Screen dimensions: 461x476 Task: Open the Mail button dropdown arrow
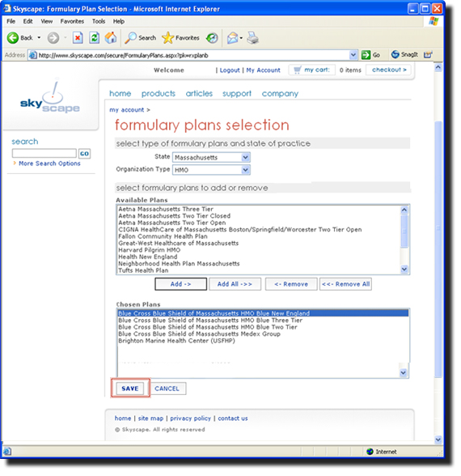click(x=241, y=38)
